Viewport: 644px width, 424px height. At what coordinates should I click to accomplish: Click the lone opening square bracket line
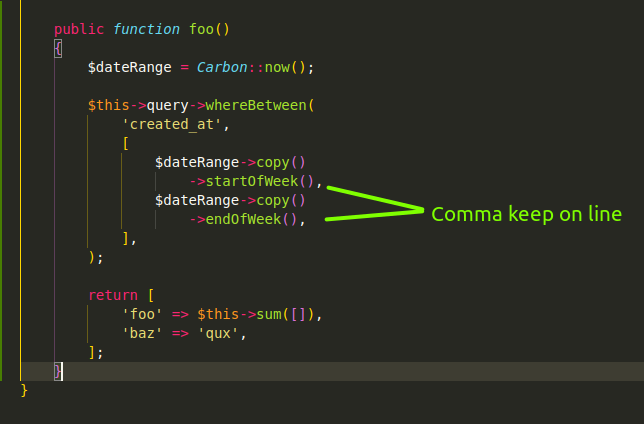tap(126, 143)
